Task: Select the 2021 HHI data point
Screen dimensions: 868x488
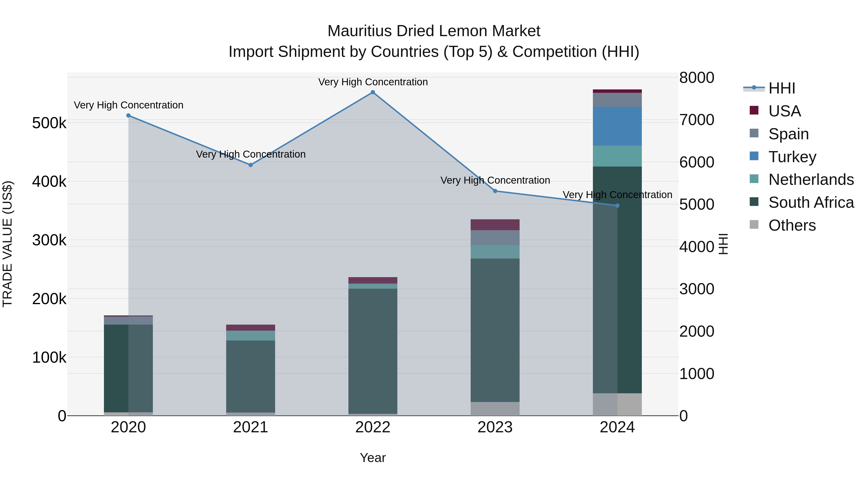Action: (251, 165)
